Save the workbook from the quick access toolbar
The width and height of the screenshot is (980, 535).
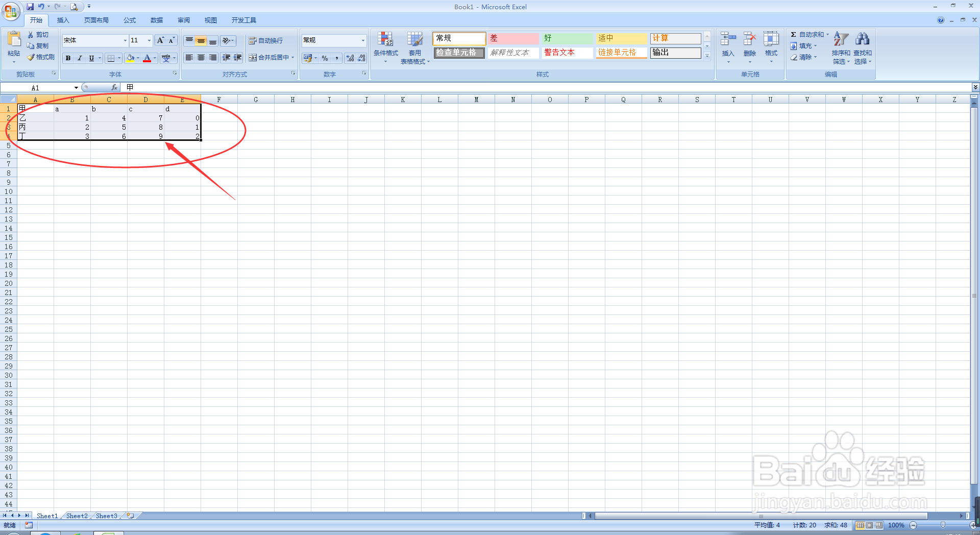30,7
